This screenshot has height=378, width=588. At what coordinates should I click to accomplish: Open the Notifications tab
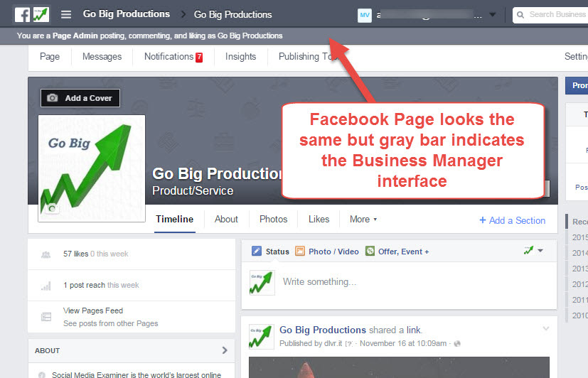tap(169, 57)
